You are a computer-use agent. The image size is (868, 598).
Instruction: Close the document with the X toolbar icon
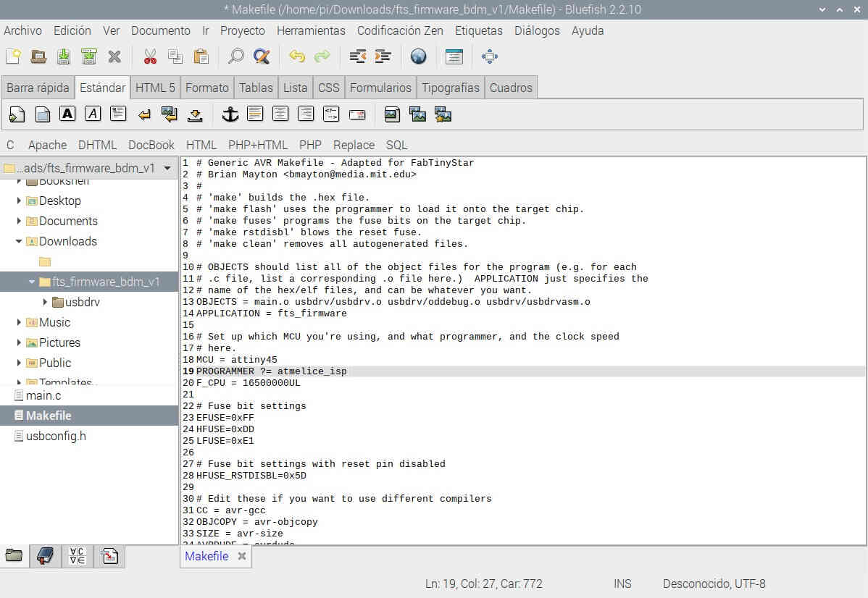(114, 56)
